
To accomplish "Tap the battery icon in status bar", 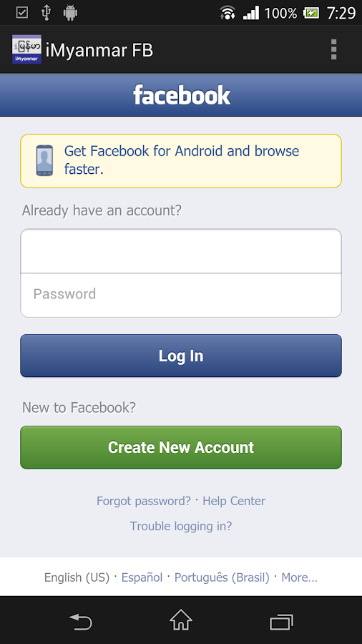I will [311, 13].
